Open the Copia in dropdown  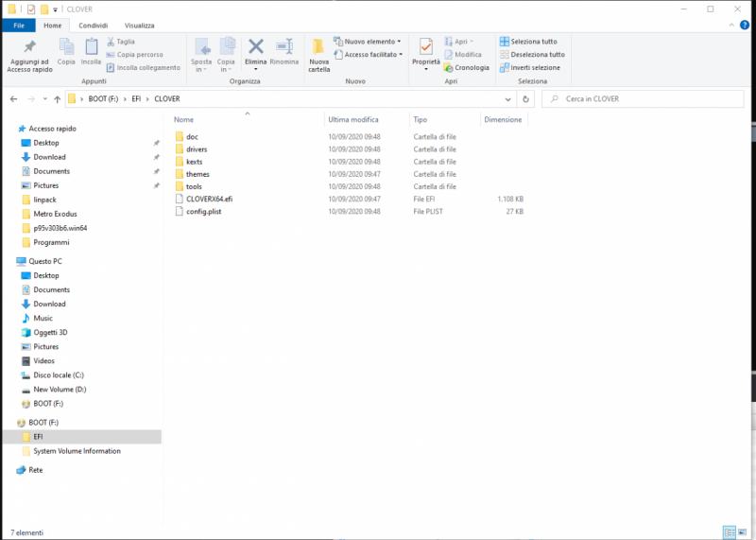pos(226,55)
